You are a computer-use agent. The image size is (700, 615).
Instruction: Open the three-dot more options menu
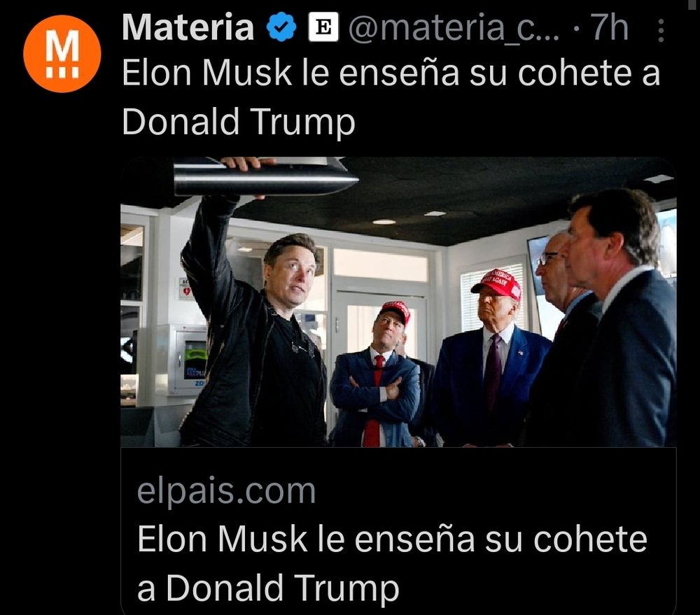[x=661, y=30]
